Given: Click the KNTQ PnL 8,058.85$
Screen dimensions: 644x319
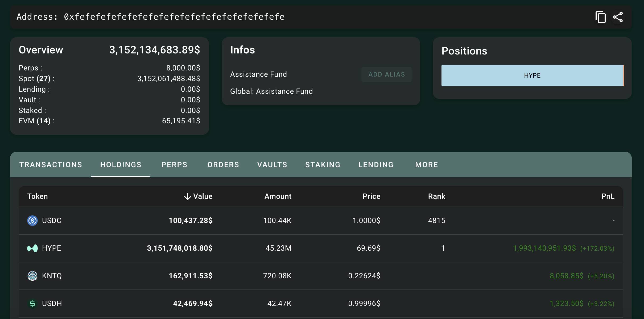Looking at the screenshot, I should coord(567,276).
